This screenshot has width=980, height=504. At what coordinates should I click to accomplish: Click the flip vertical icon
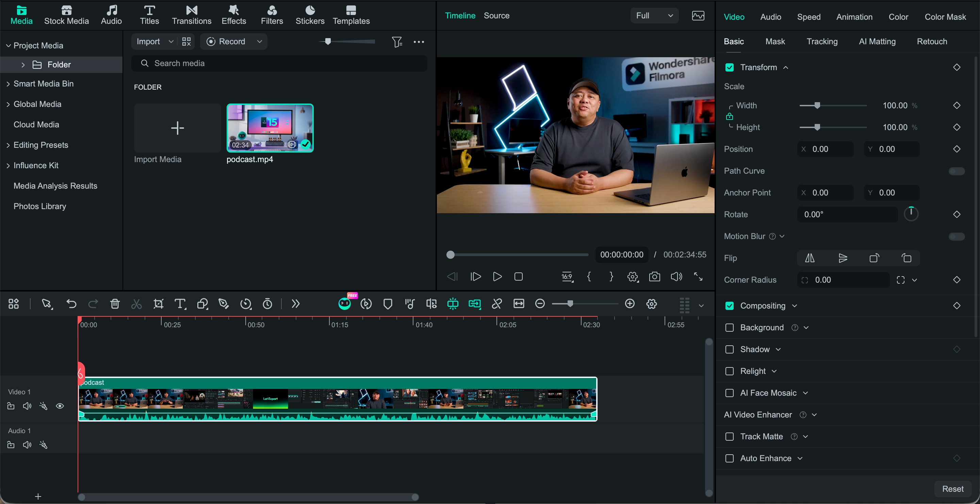click(843, 258)
